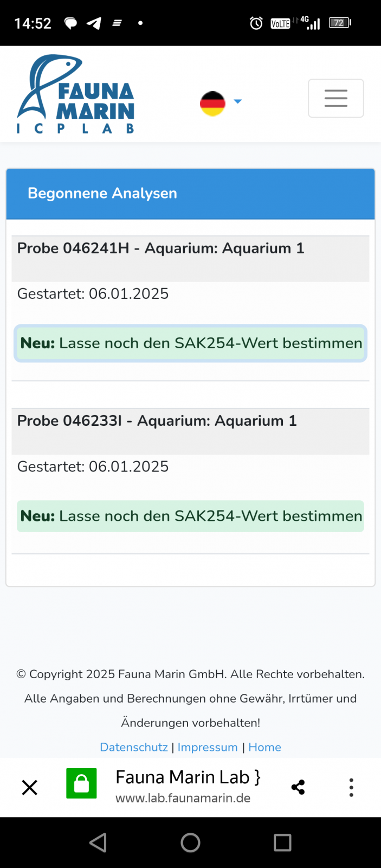This screenshot has height=868, width=381.
Task: Open the Impressum link
Action: 208,747
